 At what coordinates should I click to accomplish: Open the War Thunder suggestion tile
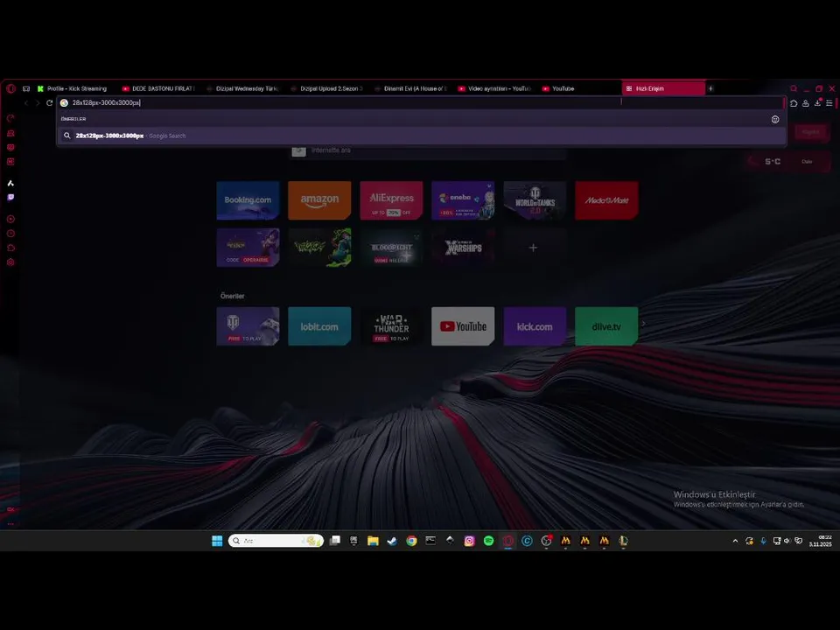pos(391,326)
